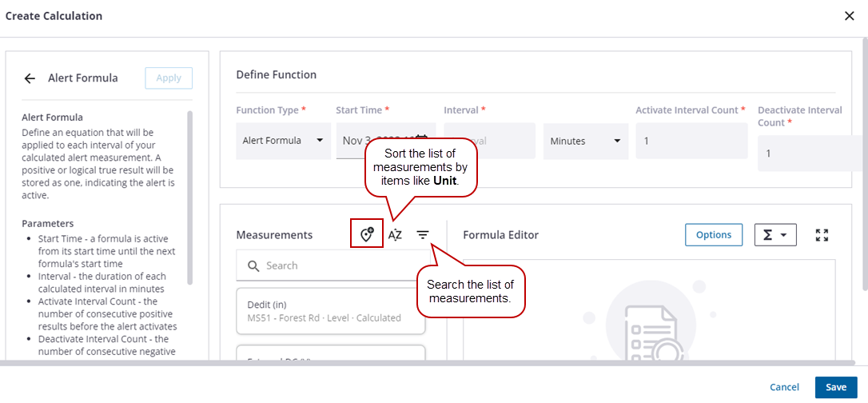Expand Formula Editor to full screen

(x=822, y=234)
